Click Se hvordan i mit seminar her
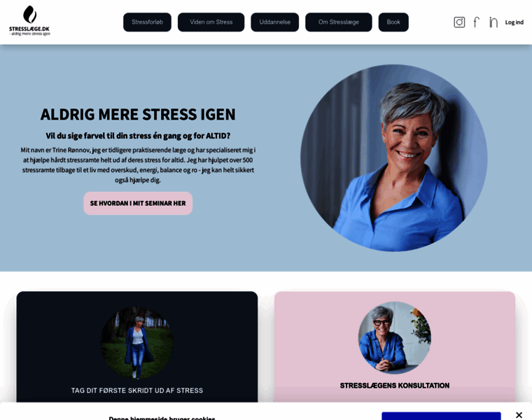Screen dimensions: 532x420 (138, 203)
